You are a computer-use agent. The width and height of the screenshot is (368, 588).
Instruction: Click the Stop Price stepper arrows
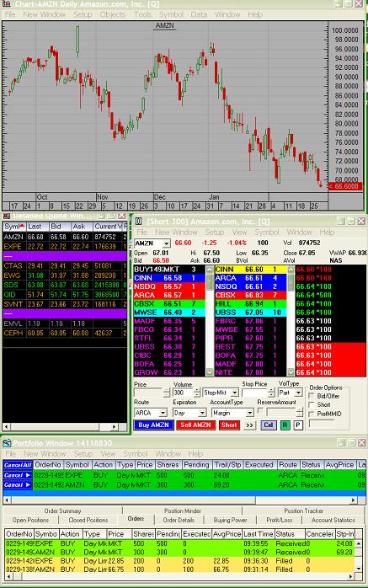(272, 393)
